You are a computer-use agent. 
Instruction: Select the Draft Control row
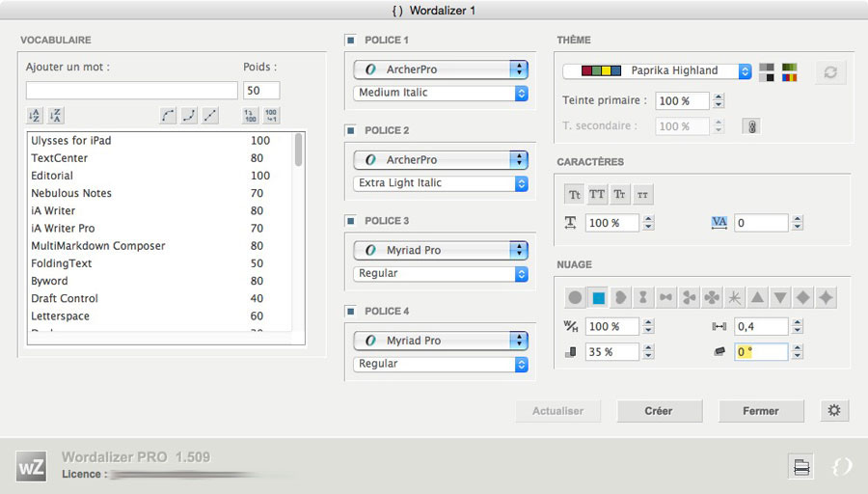pyautogui.click(x=159, y=298)
